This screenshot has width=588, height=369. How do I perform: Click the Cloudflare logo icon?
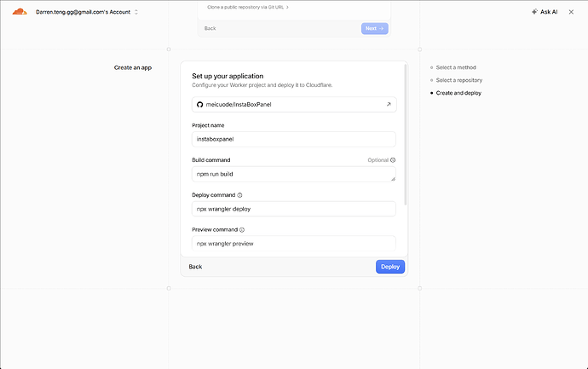20,12
